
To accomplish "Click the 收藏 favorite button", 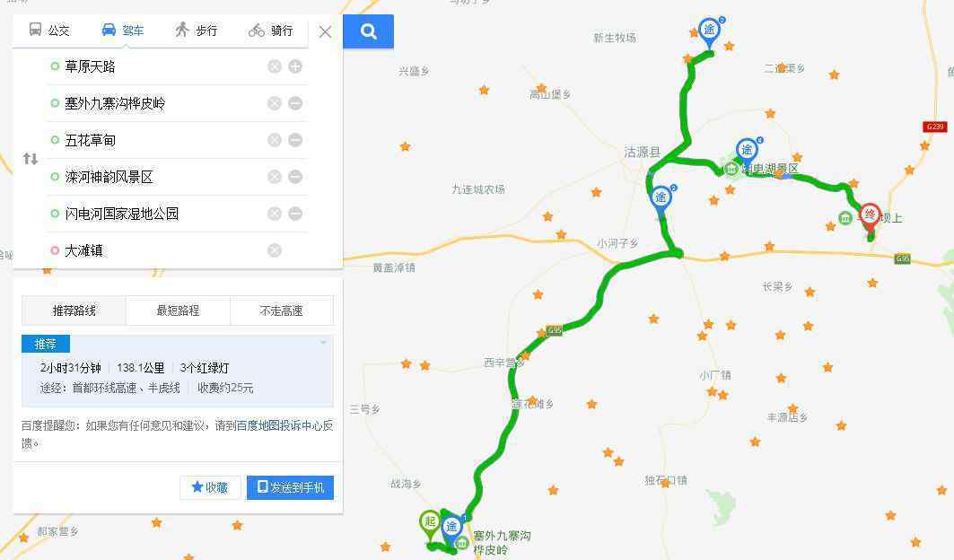I will 210,487.
